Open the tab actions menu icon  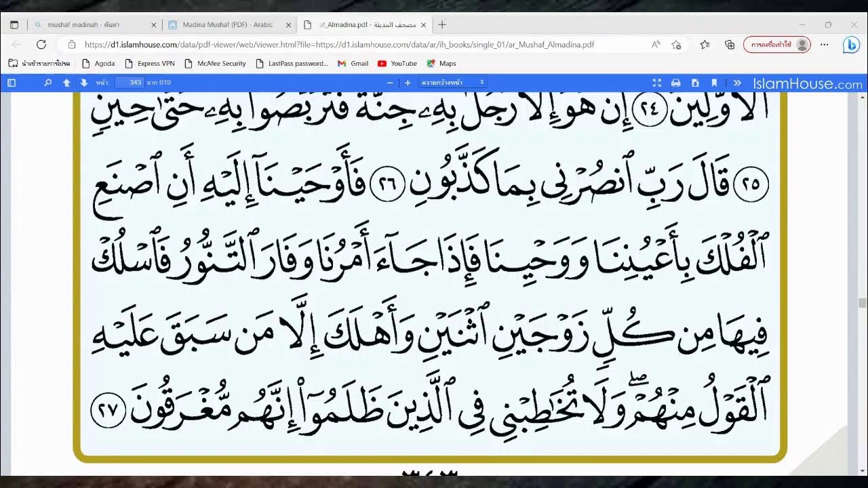(14, 25)
